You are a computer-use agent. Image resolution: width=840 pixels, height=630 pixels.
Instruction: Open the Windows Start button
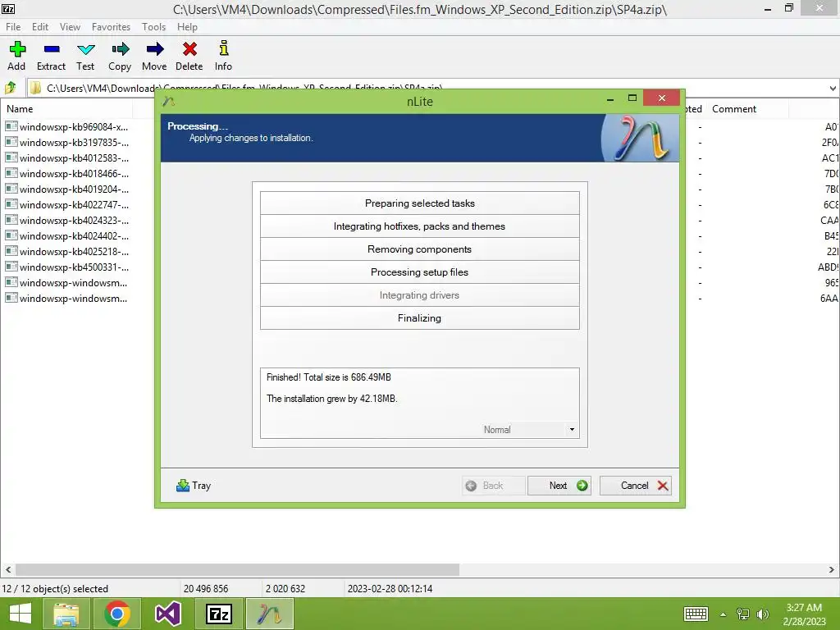tap(20, 614)
